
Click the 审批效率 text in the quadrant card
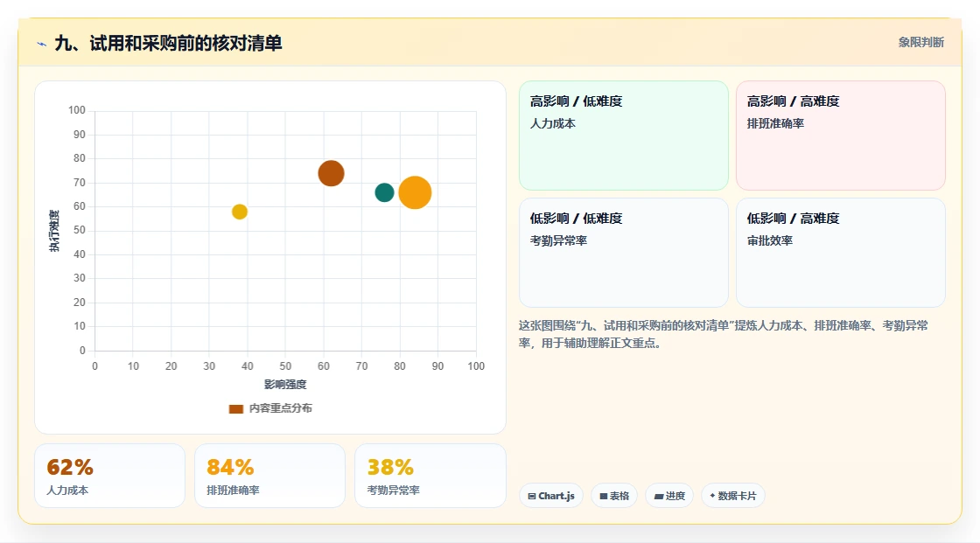(769, 240)
